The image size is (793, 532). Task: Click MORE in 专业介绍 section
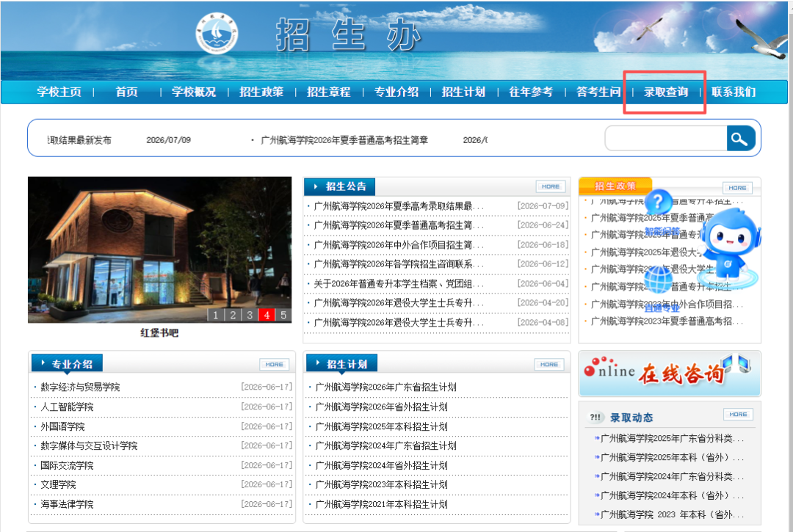[x=274, y=364]
